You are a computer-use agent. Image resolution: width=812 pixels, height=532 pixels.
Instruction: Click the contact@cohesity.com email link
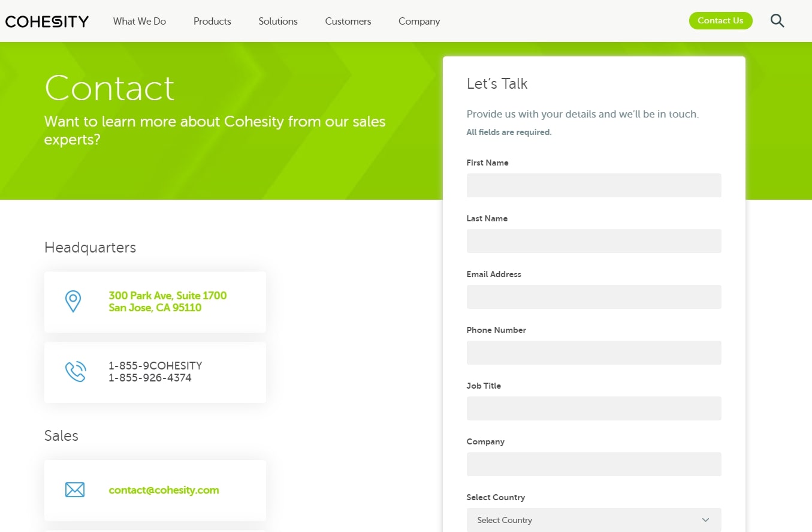[x=164, y=490]
